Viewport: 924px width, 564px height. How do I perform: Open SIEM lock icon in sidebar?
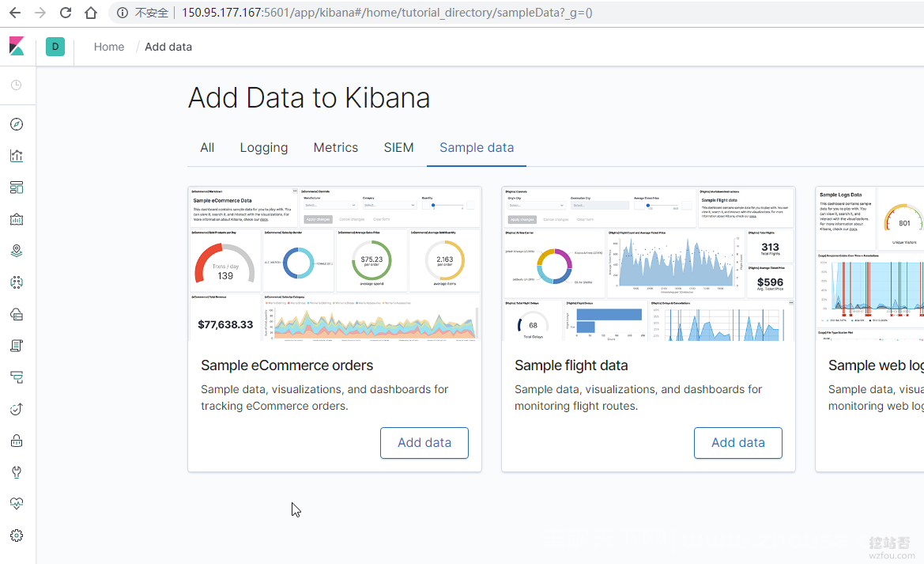click(x=17, y=441)
